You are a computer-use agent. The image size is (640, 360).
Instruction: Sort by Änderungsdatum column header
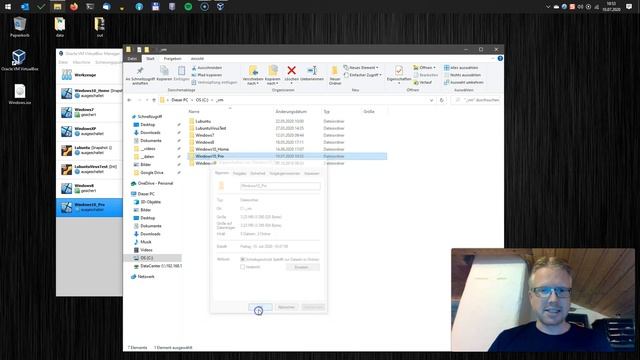pyautogui.click(x=291, y=111)
